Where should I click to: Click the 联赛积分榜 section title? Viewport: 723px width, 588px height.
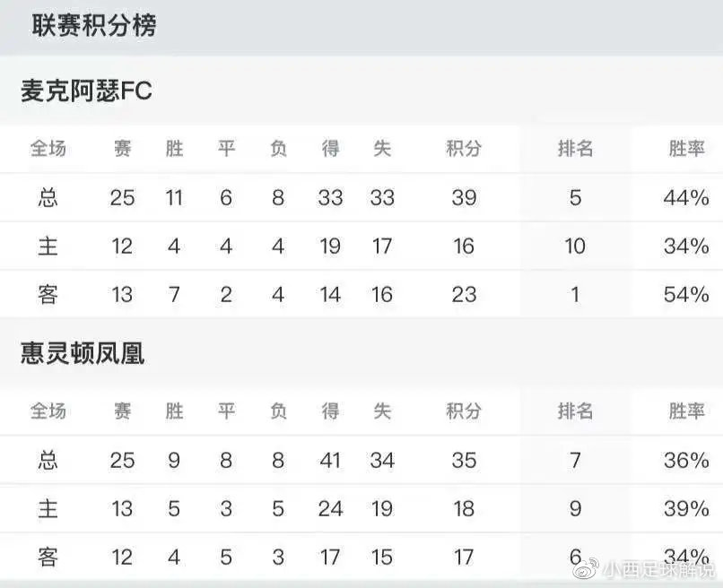94,25
